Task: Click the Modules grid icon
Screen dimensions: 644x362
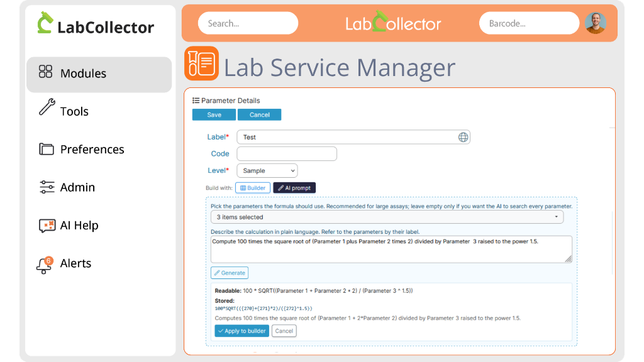Action: [45, 72]
